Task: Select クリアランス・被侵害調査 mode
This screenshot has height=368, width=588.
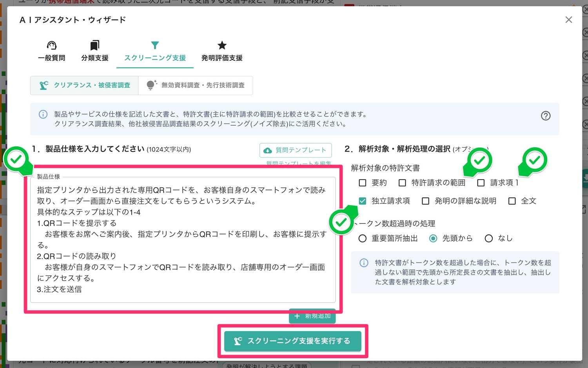Action: [84, 86]
